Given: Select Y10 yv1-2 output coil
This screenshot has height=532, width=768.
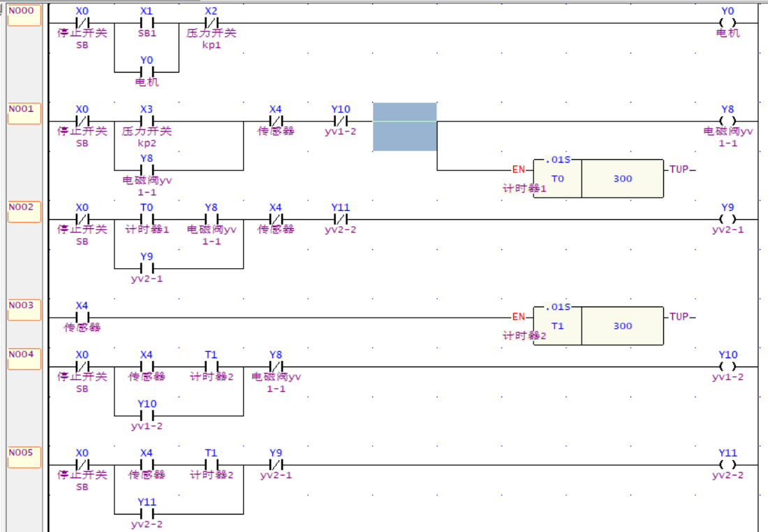Looking at the screenshot, I should (728, 367).
